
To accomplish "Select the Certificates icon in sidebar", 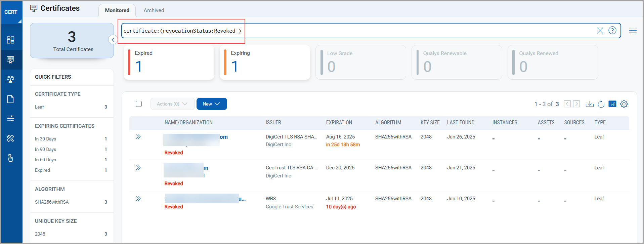I will tap(11, 60).
